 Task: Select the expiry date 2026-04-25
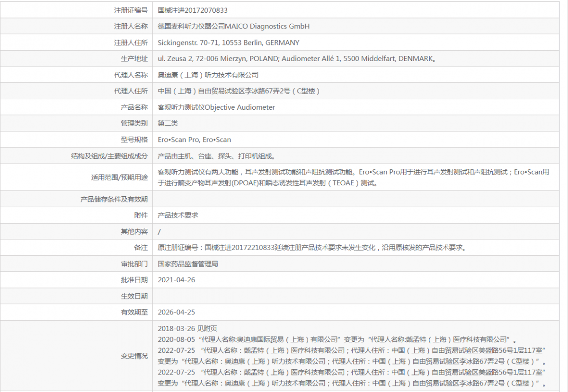coord(177,312)
